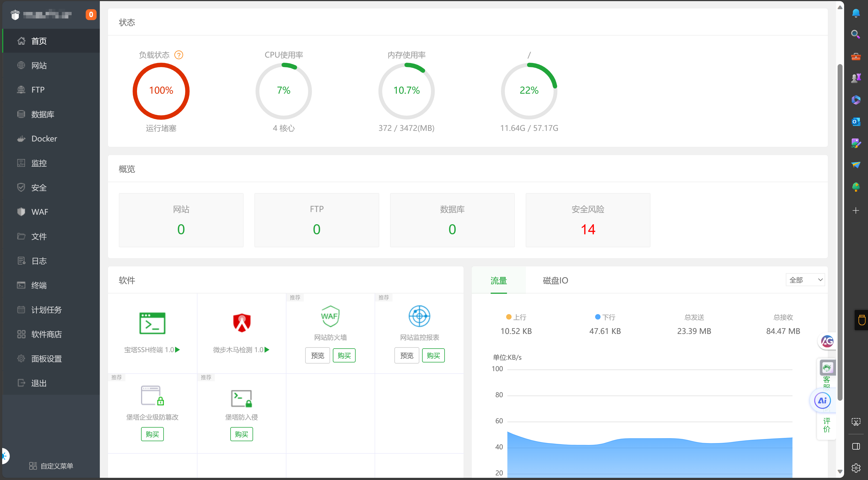
Task: Toggle the 上行 legend item
Action: point(516,317)
